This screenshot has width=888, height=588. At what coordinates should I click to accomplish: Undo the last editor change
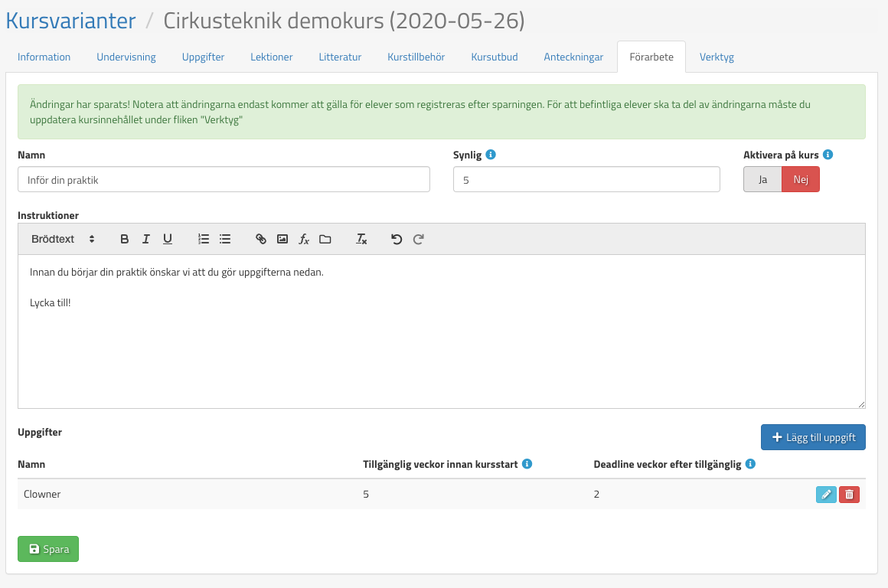point(397,239)
